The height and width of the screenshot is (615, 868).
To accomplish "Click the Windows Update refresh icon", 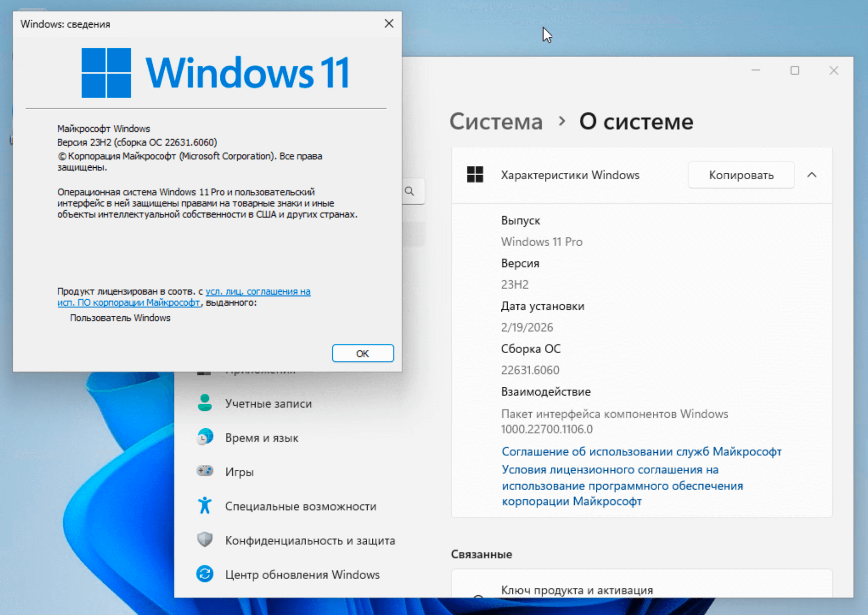I will click(x=205, y=574).
